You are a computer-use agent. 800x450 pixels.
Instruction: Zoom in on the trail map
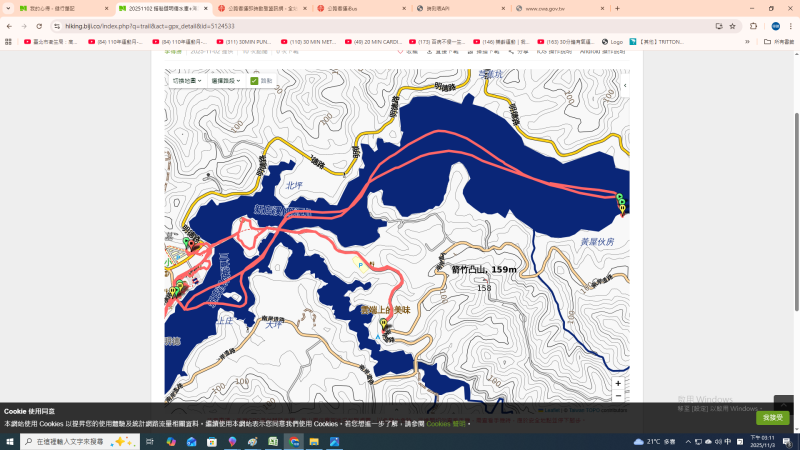pyautogui.click(x=618, y=383)
